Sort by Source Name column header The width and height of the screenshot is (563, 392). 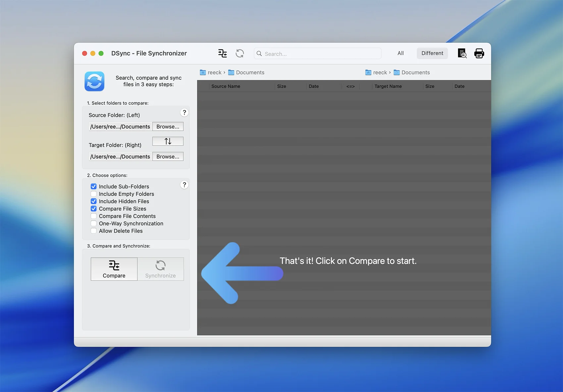226,86
